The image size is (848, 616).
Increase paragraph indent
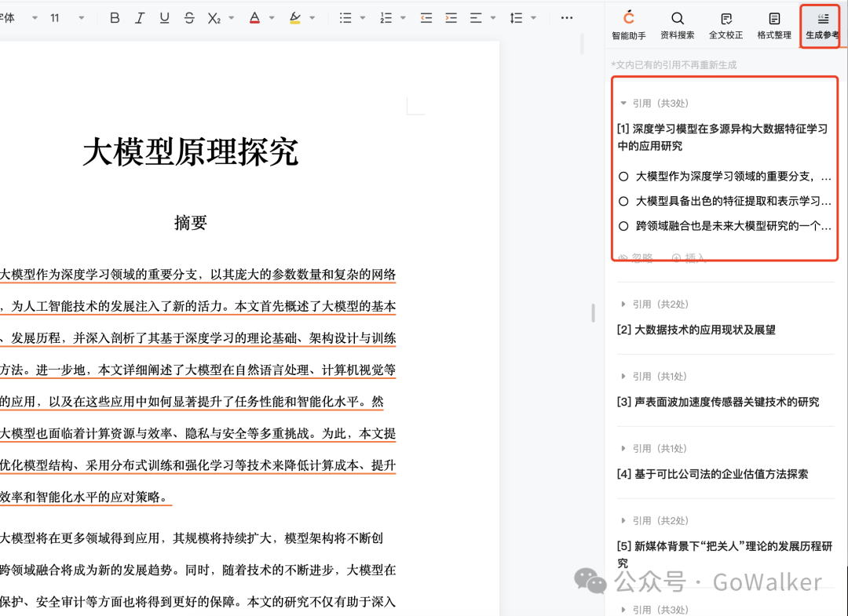coord(451,18)
